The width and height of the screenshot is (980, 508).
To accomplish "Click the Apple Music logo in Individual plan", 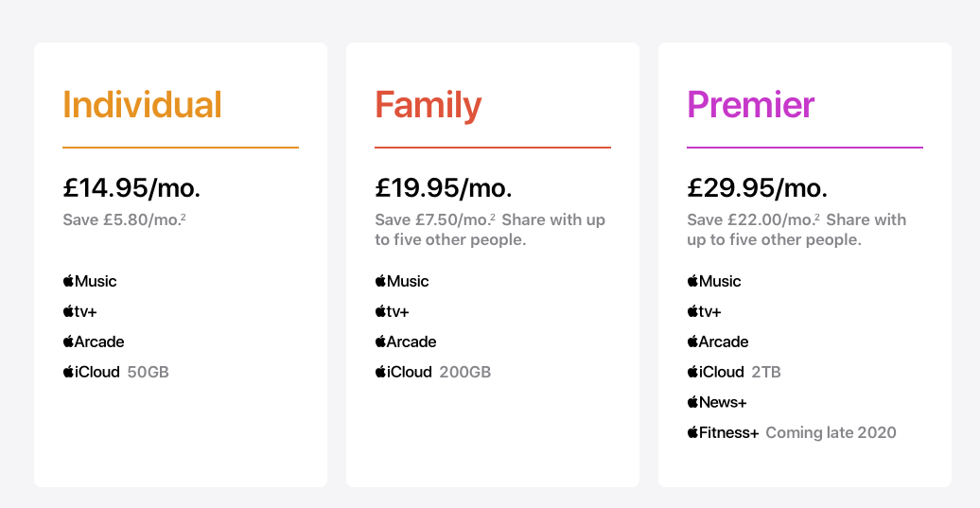I will 89,281.
